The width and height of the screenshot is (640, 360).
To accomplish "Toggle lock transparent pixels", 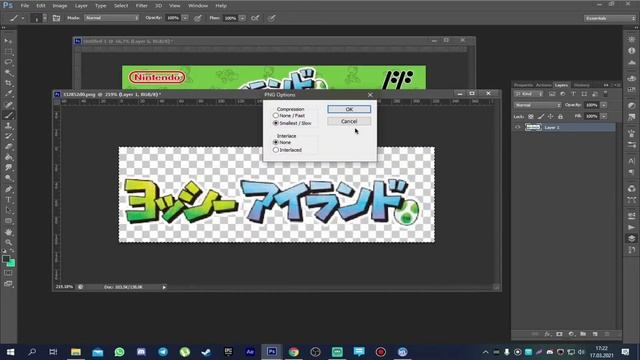I will point(531,116).
